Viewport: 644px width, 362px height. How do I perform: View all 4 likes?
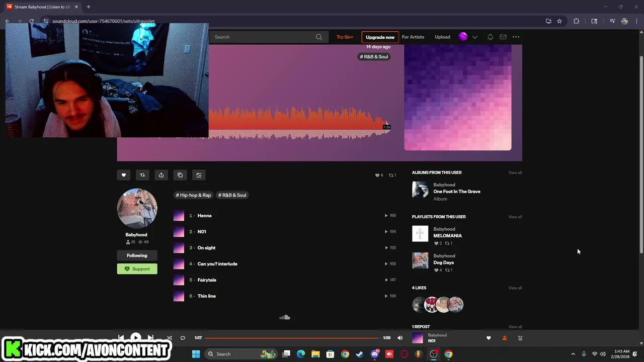pos(515,288)
